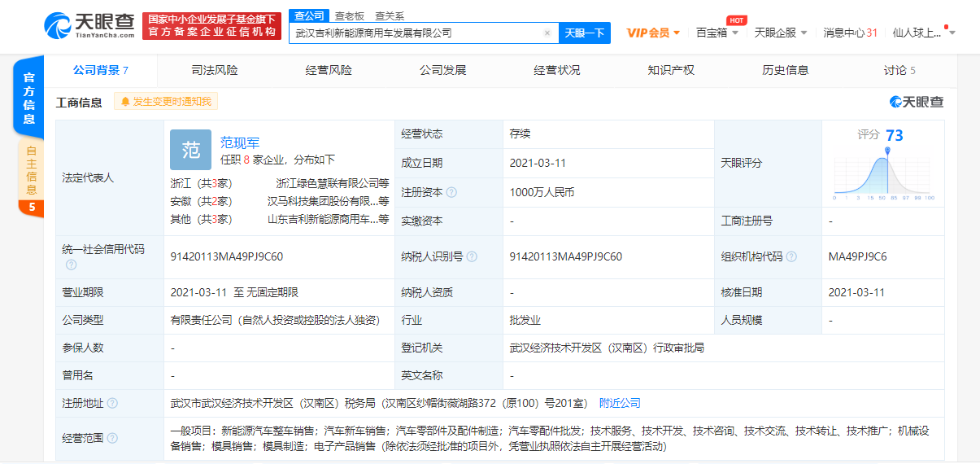The image size is (980, 464).
Task: Switch to the 经营风险 tab
Action: coord(329,70)
